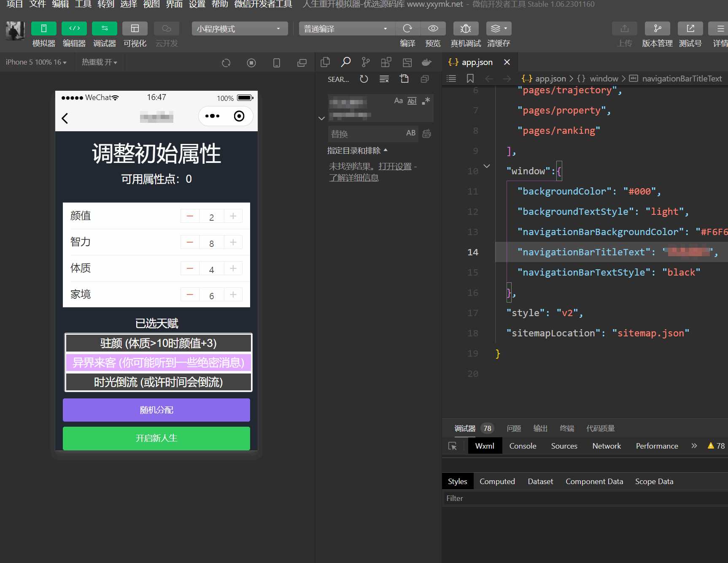728x563 pixels.
Task: Open the 小程序模式 mode dropdown
Action: pyautogui.click(x=239, y=29)
